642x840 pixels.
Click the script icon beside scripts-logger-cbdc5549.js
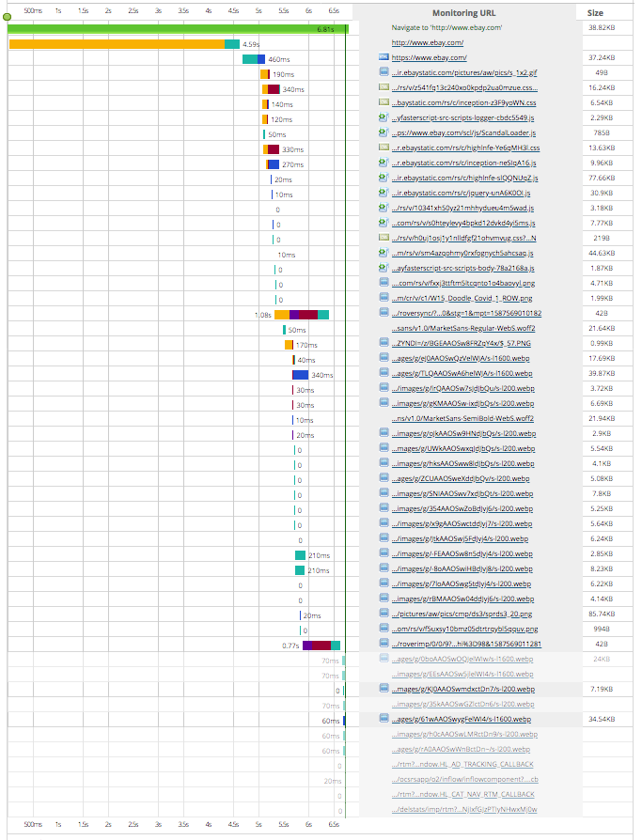click(x=384, y=117)
